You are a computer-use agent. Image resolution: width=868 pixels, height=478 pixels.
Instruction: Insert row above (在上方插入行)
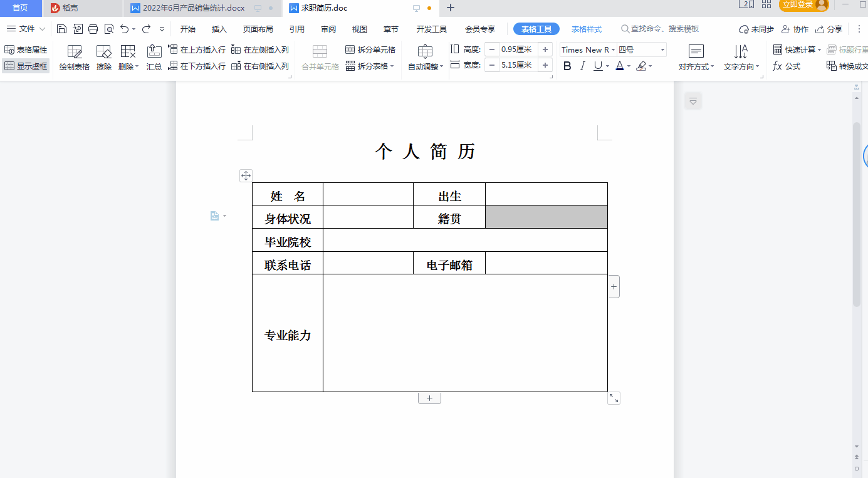point(197,49)
